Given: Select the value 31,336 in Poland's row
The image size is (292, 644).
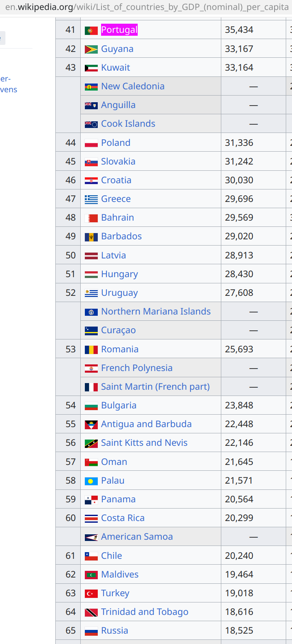Looking at the screenshot, I should click(239, 143).
